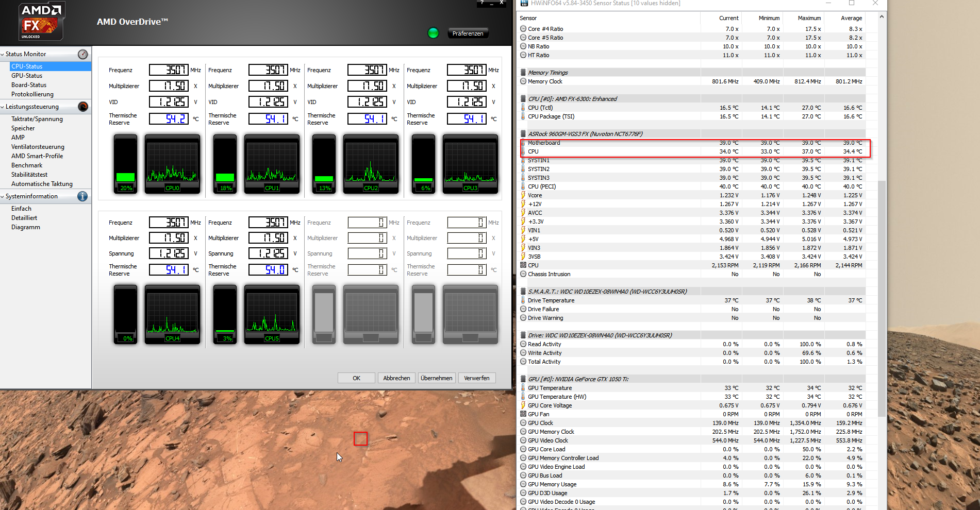Click the CPU1 usage bar showing 18%
Viewport: 980px width, 510px height.
(x=225, y=164)
